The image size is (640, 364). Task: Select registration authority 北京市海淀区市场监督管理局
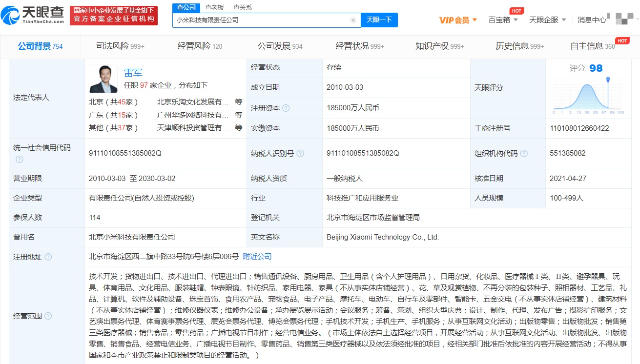click(373, 218)
